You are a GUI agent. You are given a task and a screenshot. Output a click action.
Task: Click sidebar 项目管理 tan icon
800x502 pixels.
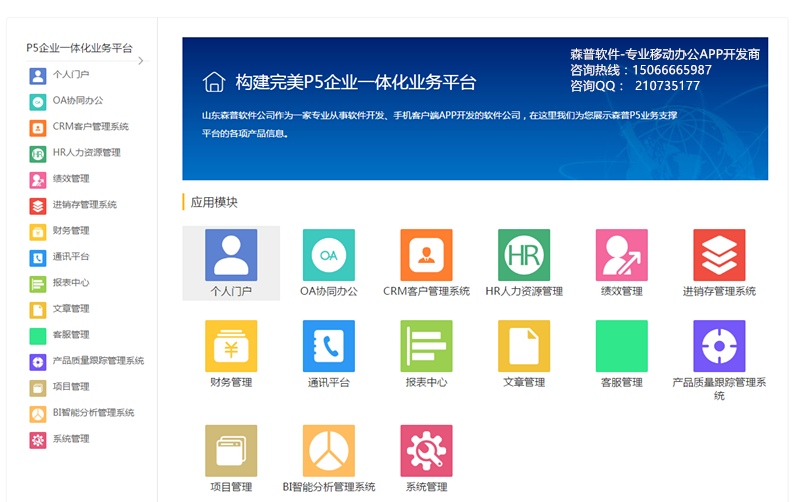(38, 388)
